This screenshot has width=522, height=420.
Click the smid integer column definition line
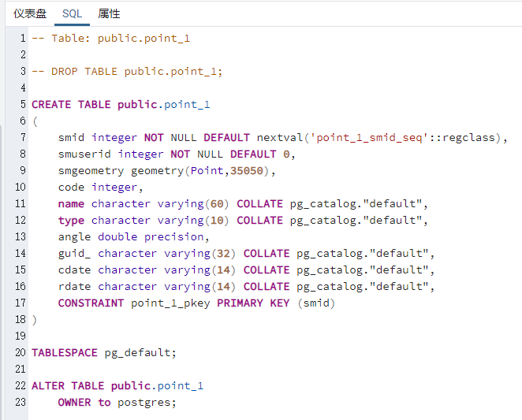[x=282, y=137]
